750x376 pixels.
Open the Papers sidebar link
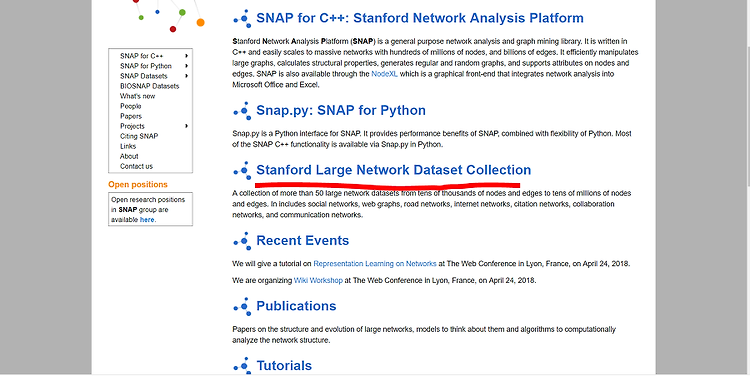tap(131, 116)
